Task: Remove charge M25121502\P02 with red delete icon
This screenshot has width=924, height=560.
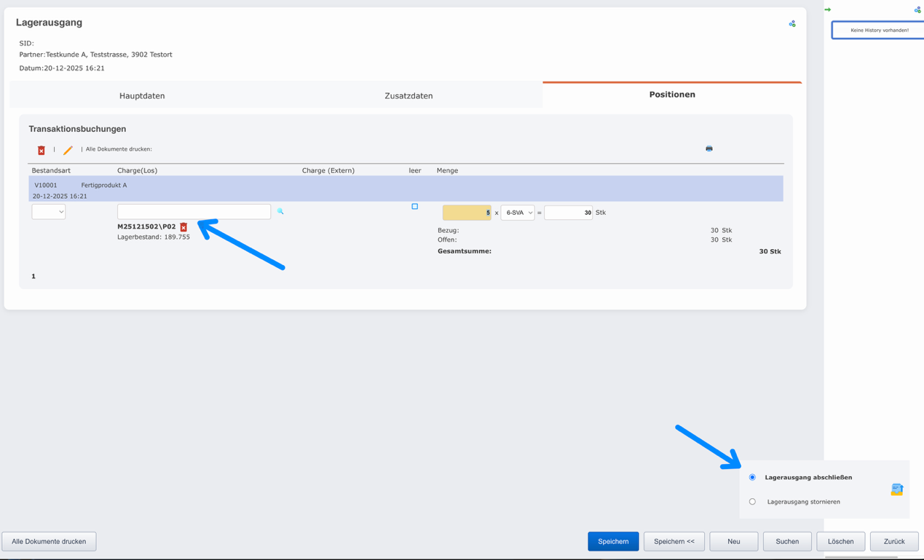Action: (x=183, y=227)
